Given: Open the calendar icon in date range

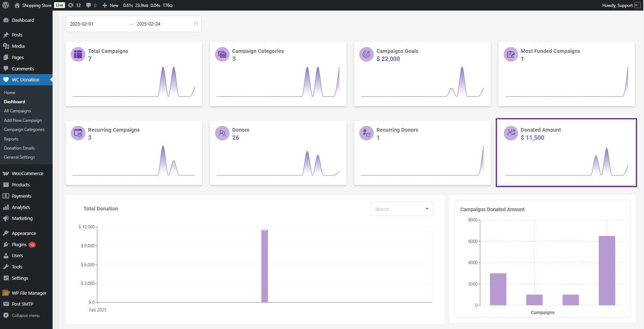Looking at the screenshot, I should (x=196, y=24).
